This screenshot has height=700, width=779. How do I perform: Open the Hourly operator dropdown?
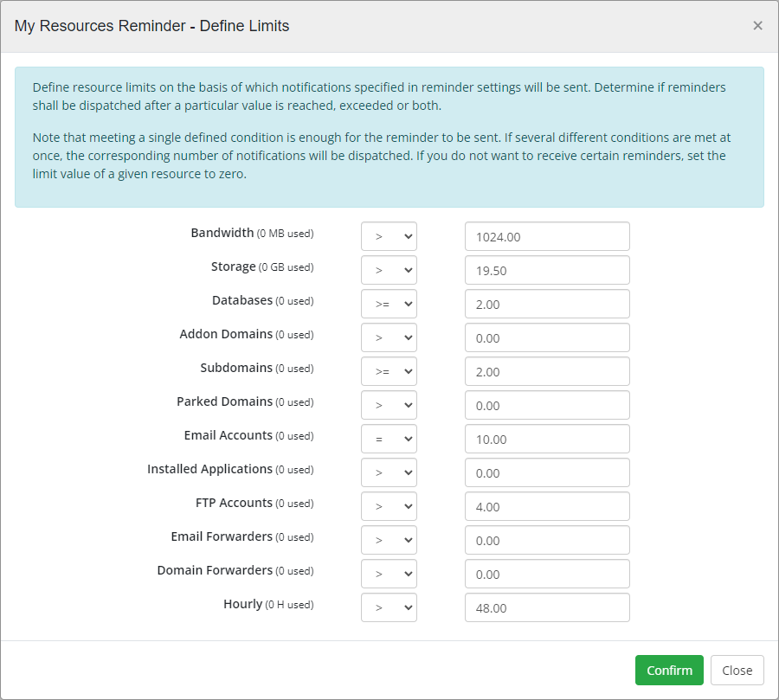[389, 607]
